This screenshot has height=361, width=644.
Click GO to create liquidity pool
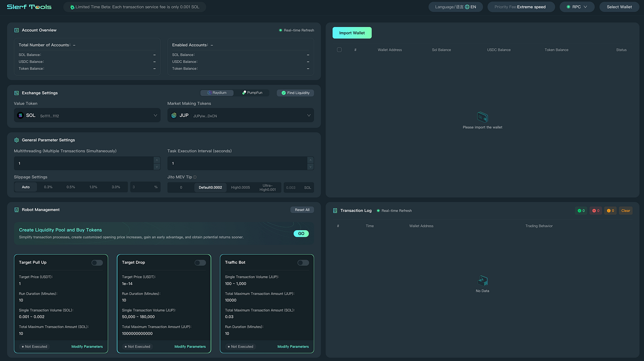tap(301, 234)
